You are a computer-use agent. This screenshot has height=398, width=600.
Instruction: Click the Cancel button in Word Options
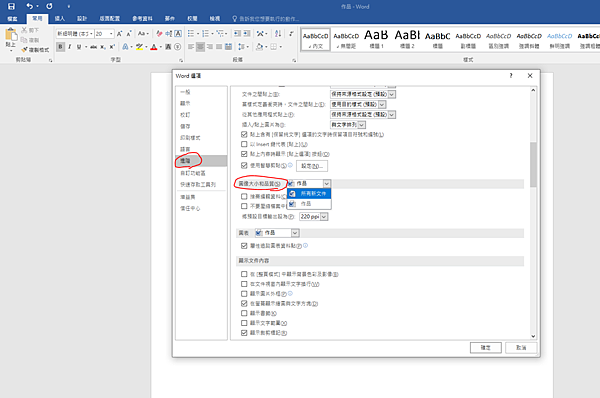point(521,347)
